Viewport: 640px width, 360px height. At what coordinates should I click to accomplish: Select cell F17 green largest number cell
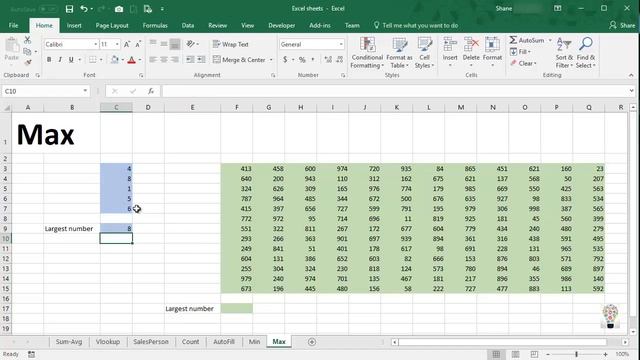237,309
